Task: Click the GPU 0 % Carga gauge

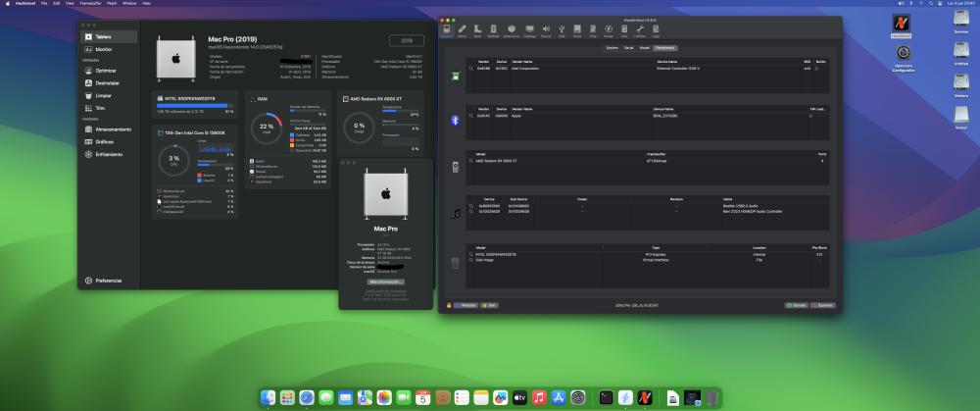Action: [360, 128]
